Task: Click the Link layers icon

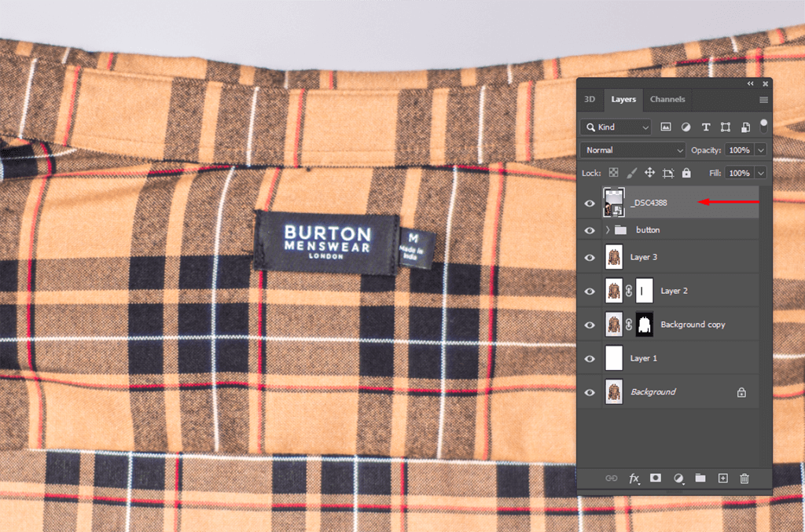Action: coord(611,478)
